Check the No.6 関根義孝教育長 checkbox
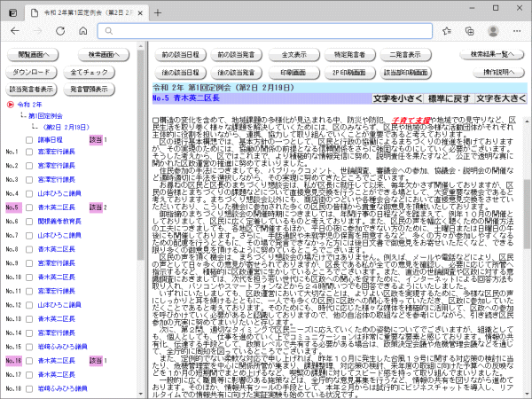The height and width of the screenshot is (399, 532). (x=29, y=222)
